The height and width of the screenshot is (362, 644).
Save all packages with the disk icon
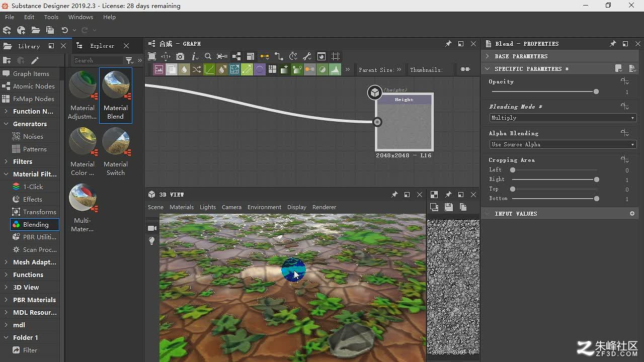[50, 30]
